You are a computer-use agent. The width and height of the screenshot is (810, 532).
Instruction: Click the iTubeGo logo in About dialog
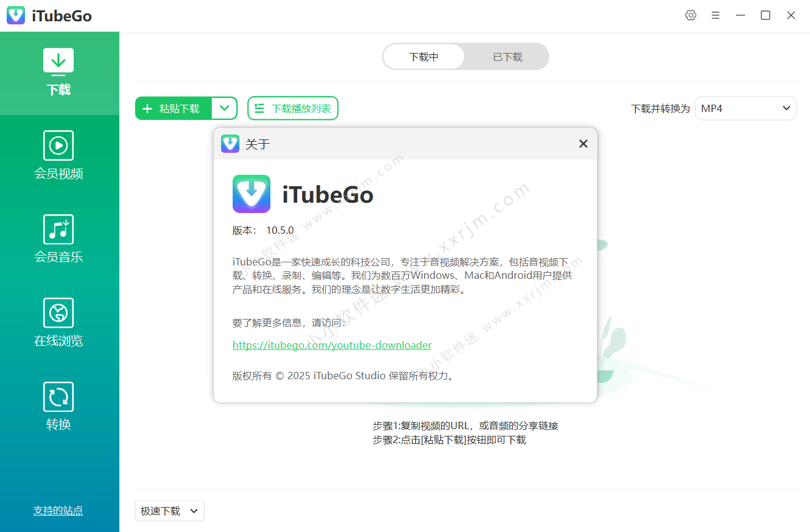click(x=252, y=194)
